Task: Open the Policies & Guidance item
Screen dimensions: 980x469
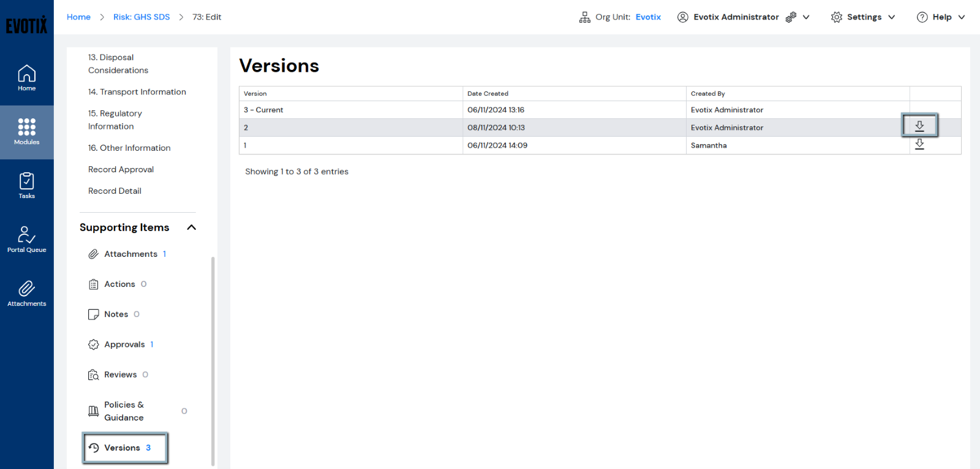Action: [124, 411]
